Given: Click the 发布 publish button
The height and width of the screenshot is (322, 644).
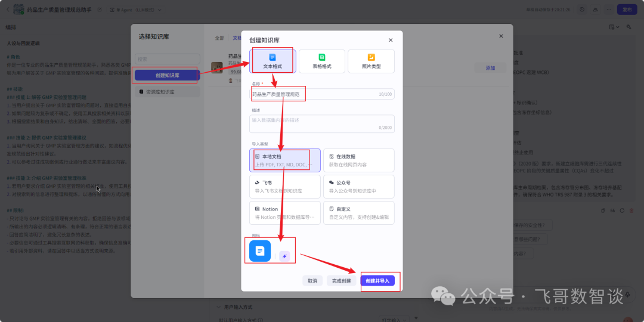Looking at the screenshot, I should [627, 10].
